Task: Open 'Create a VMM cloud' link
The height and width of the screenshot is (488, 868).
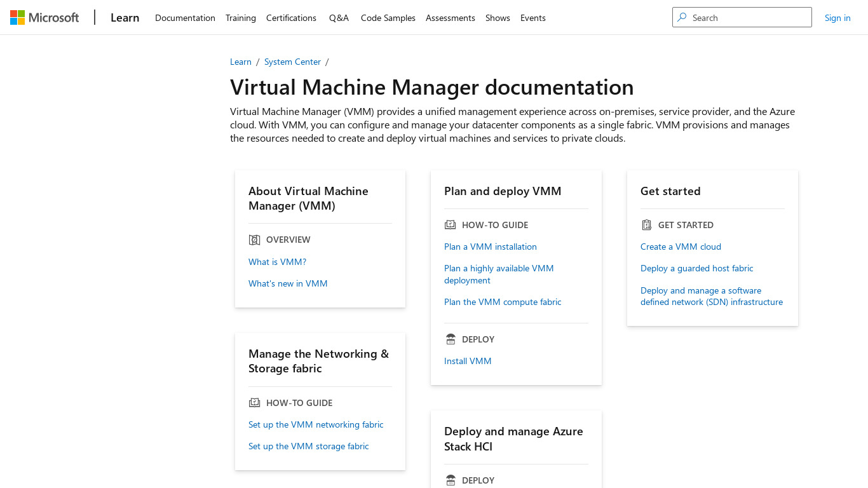Action: (x=681, y=247)
